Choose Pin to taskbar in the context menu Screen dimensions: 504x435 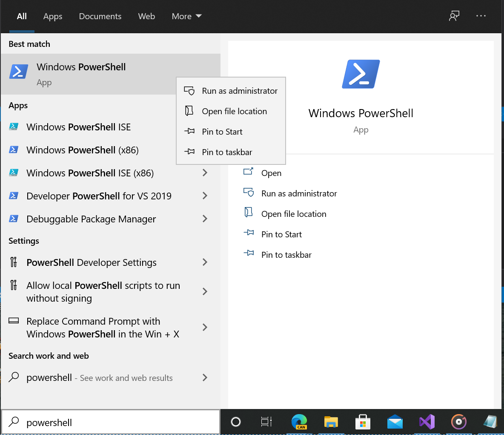tap(231, 152)
